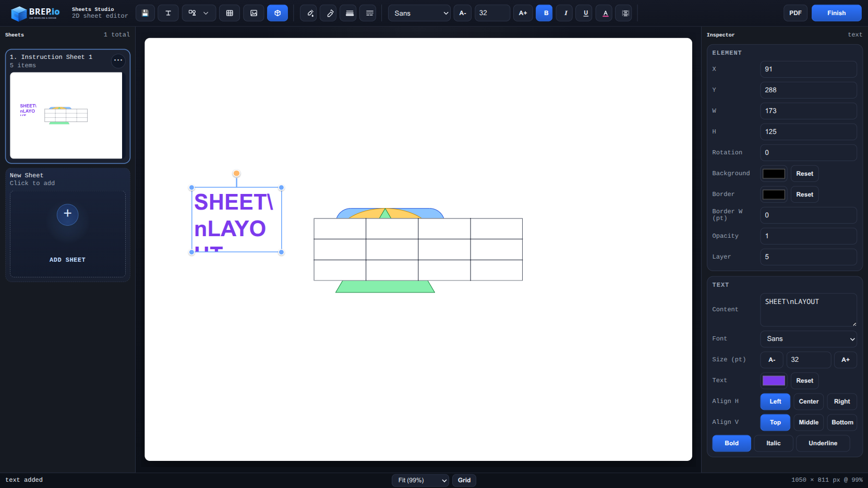Toggle the 3D model view cube icon
The width and height of the screenshot is (868, 488).
tap(278, 13)
